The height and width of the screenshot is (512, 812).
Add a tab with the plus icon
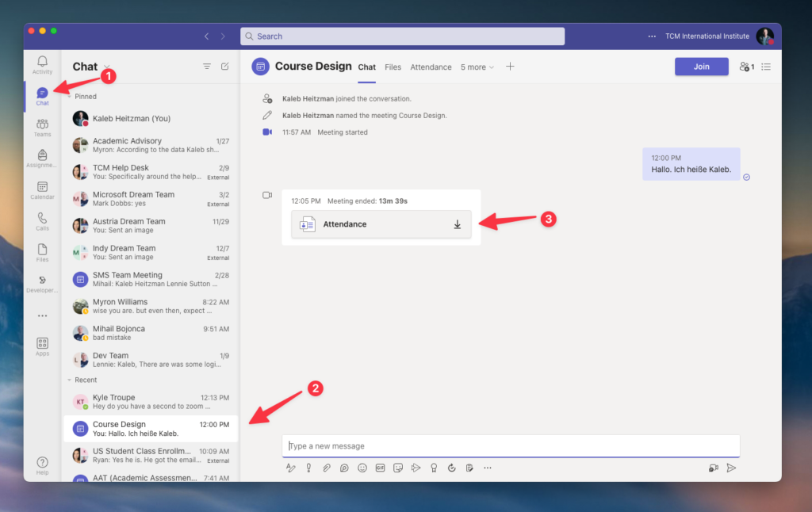point(510,67)
